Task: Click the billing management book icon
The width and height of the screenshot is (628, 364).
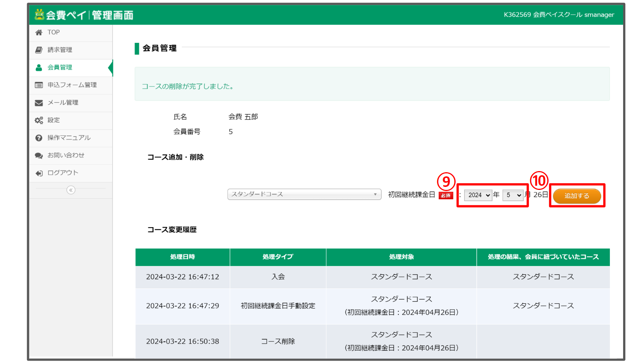Action: (39, 50)
